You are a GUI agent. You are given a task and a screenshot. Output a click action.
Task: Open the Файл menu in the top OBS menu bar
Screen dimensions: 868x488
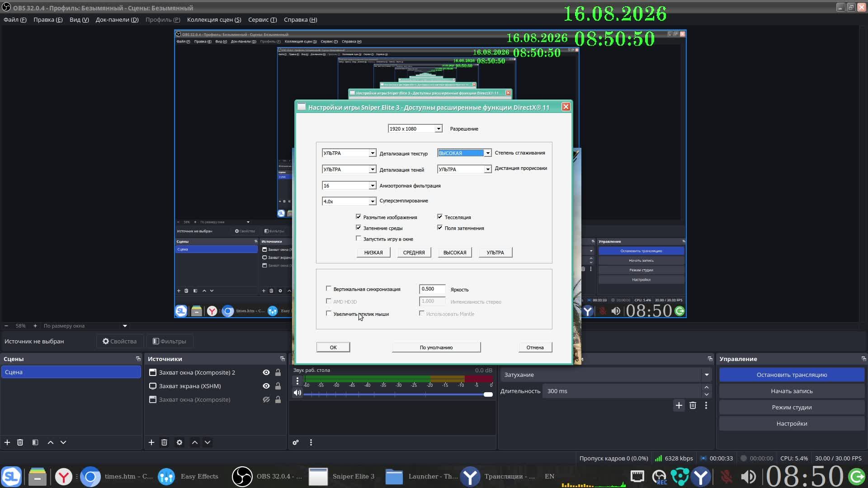[15, 20]
